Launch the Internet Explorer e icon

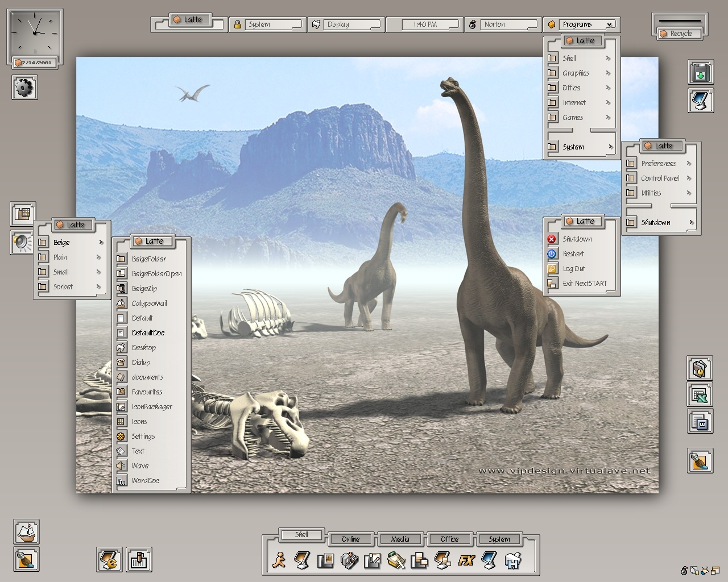109,560
